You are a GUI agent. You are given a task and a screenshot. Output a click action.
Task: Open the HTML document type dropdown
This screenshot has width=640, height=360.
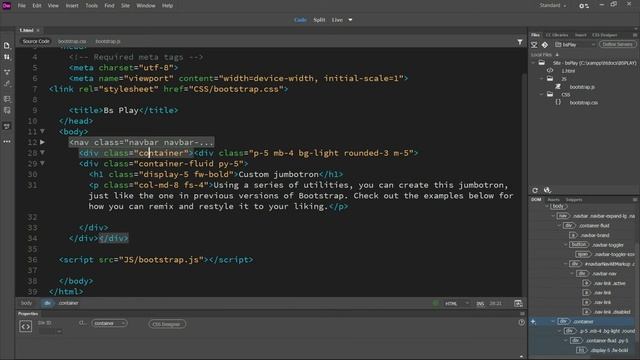coord(457,304)
